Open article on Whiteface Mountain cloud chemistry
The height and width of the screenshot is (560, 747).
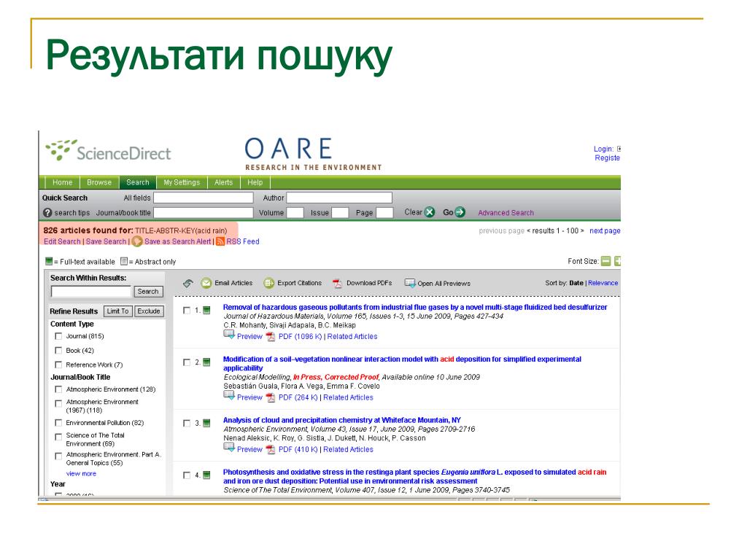[342, 420]
